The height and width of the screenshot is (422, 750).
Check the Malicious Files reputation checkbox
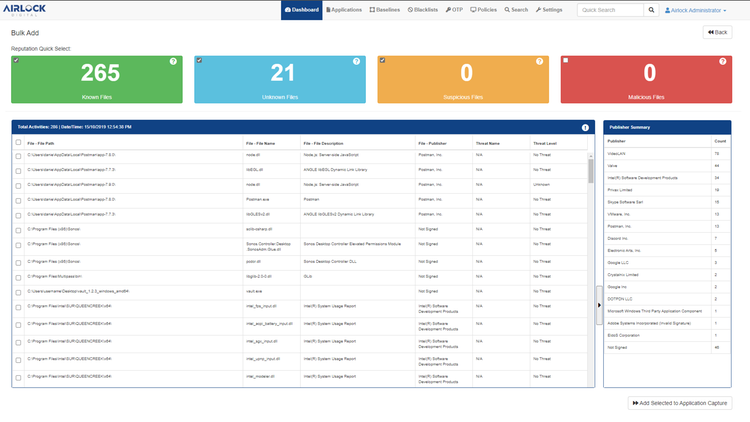click(x=566, y=60)
